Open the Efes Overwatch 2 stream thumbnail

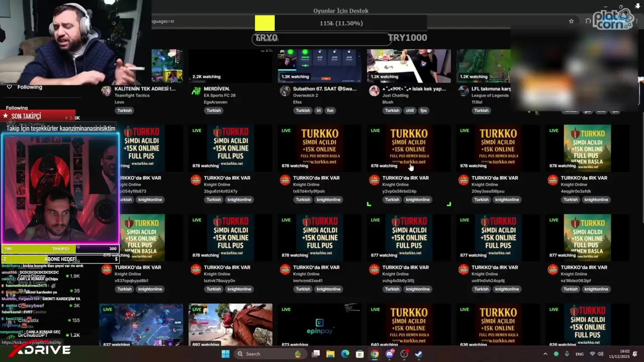(319, 65)
